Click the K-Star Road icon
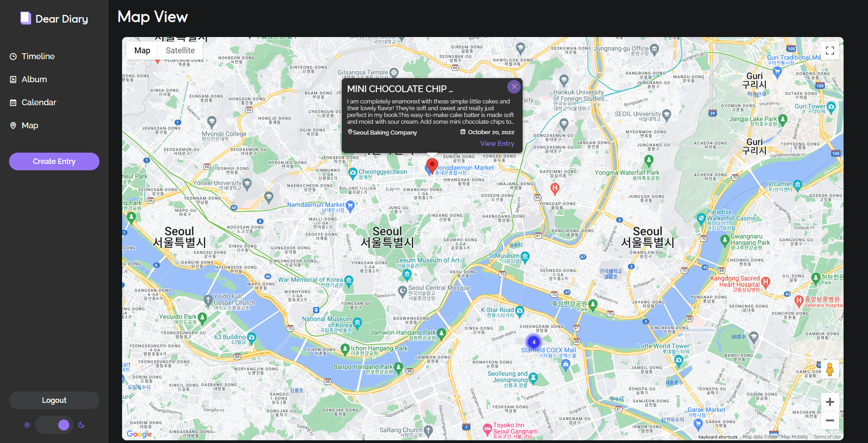This screenshot has height=443, width=868. [519, 311]
